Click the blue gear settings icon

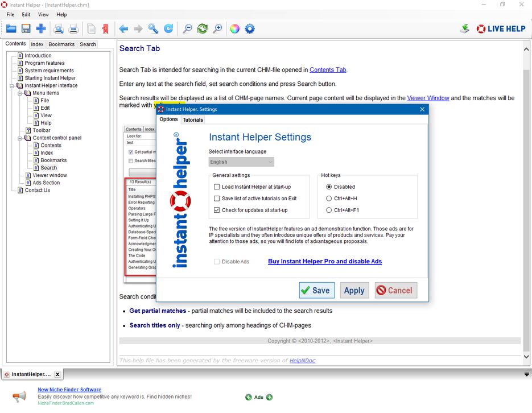pyautogui.click(x=250, y=28)
